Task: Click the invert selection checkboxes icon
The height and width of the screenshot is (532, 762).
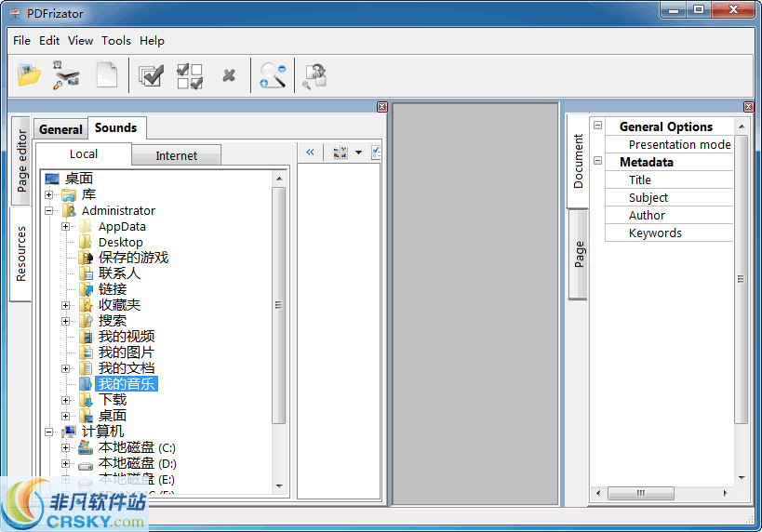Action: coord(190,75)
